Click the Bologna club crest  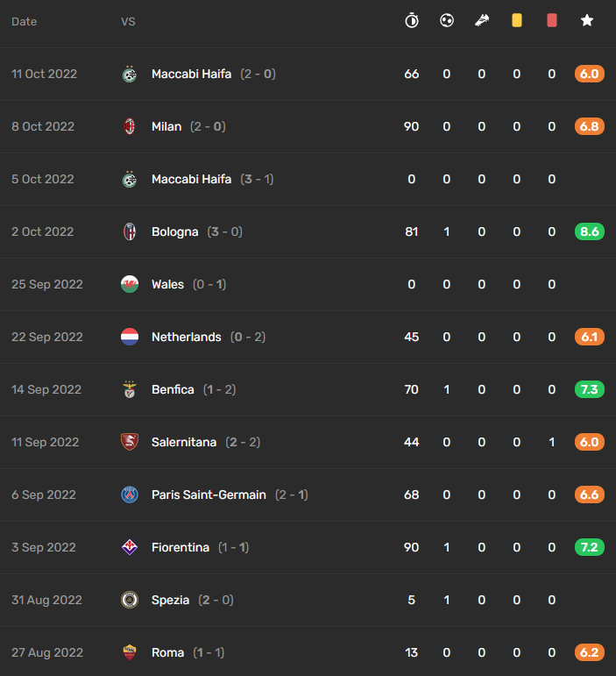[x=130, y=231]
